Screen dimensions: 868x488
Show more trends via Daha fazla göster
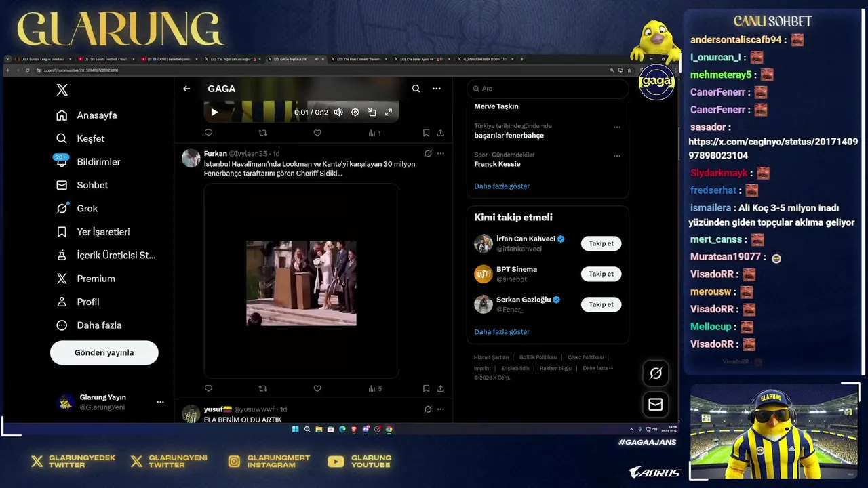[502, 186]
